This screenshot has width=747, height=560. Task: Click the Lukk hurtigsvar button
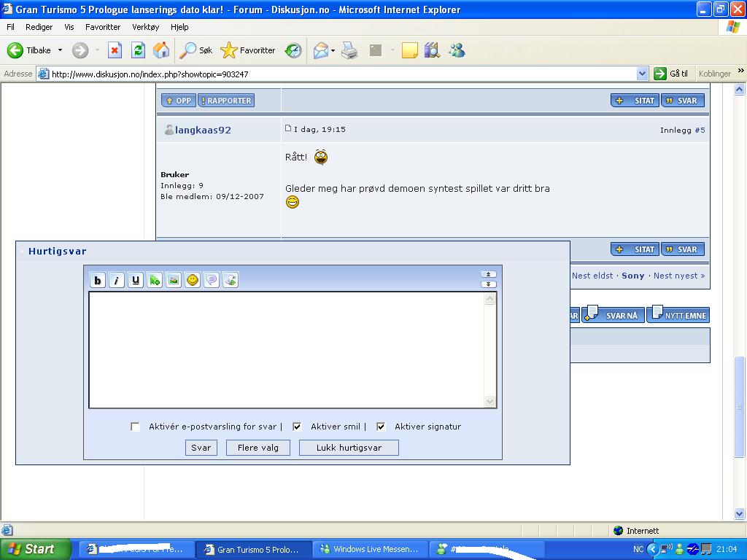(x=349, y=448)
